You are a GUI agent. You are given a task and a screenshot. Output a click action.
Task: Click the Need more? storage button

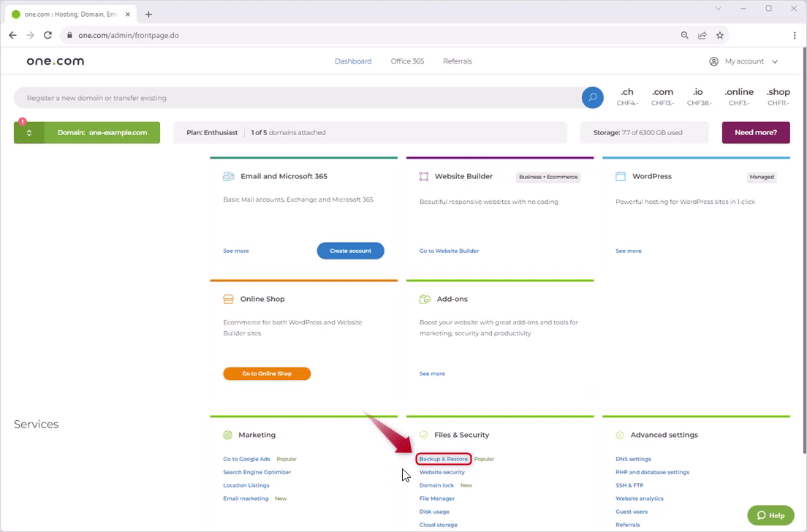[756, 132]
